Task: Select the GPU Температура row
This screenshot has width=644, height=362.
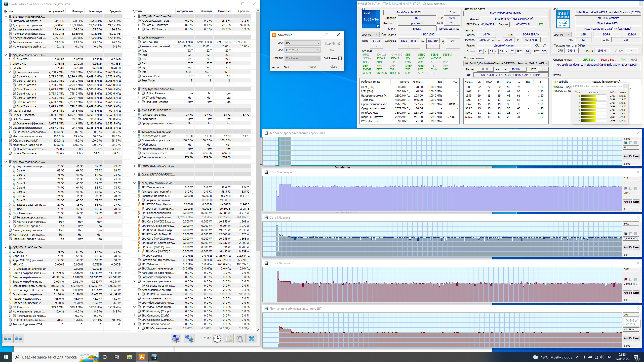Action: coord(192,187)
